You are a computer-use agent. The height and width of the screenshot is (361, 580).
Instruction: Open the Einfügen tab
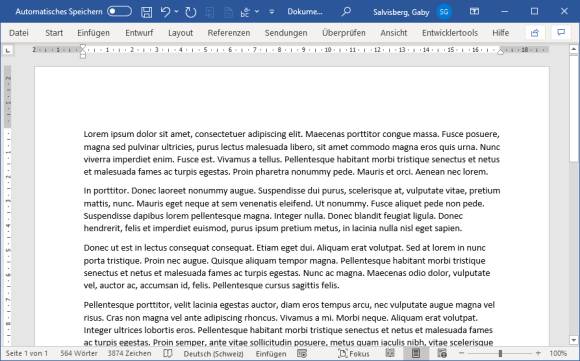(x=93, y=33)
